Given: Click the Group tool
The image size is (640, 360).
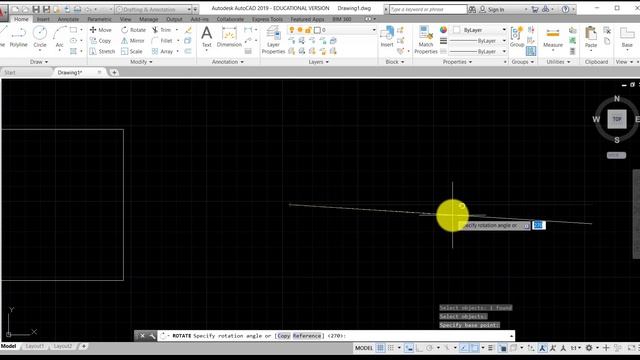Looking at the screenshot, I should point(517,37).
